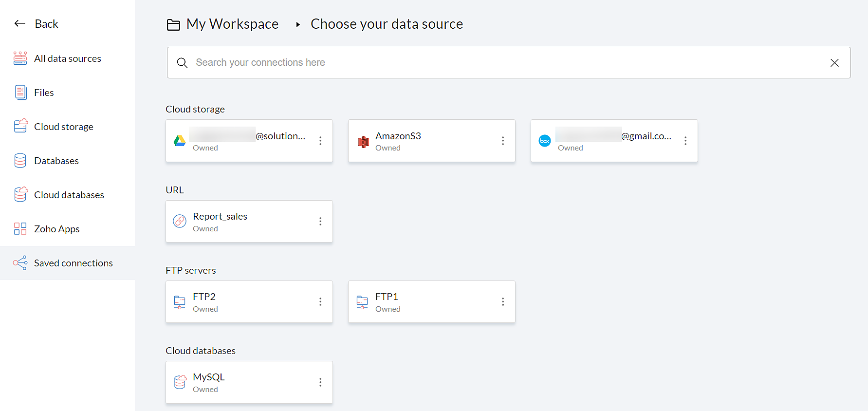Click the Back arrow button

click(20, 23)
